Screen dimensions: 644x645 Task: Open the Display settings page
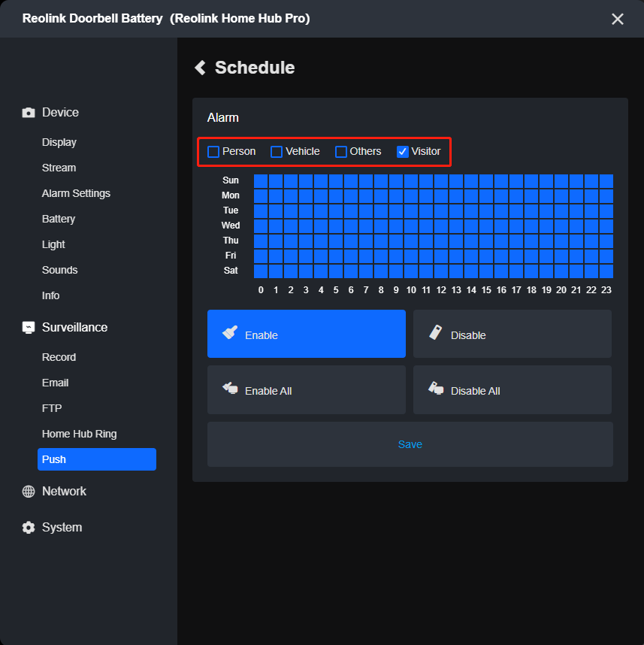coord(59,142)
